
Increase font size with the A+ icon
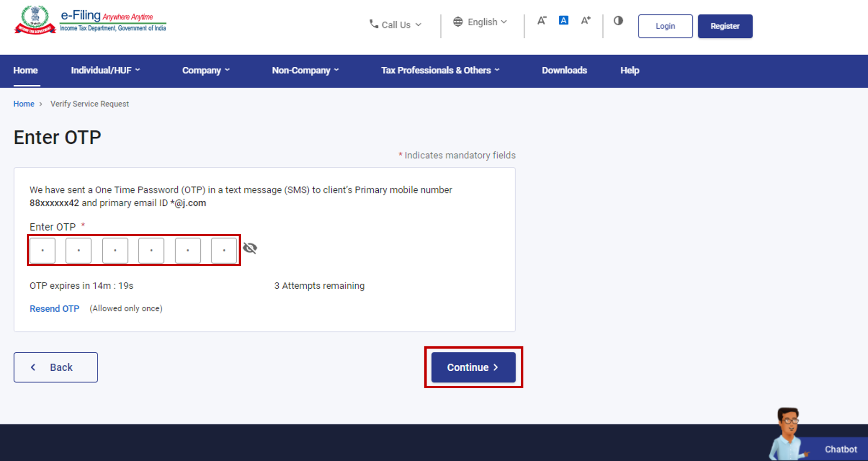586,21
